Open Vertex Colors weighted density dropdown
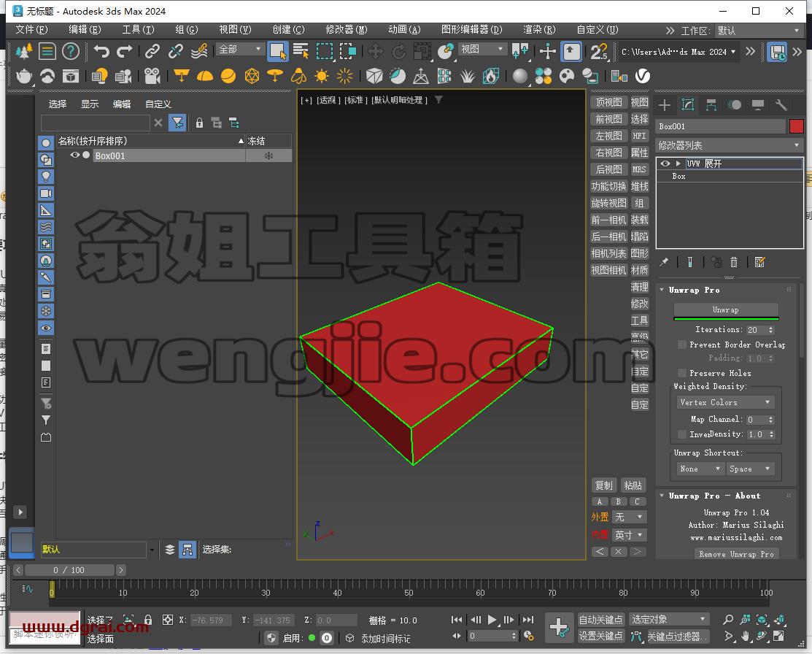 click(x=725, y=402)
